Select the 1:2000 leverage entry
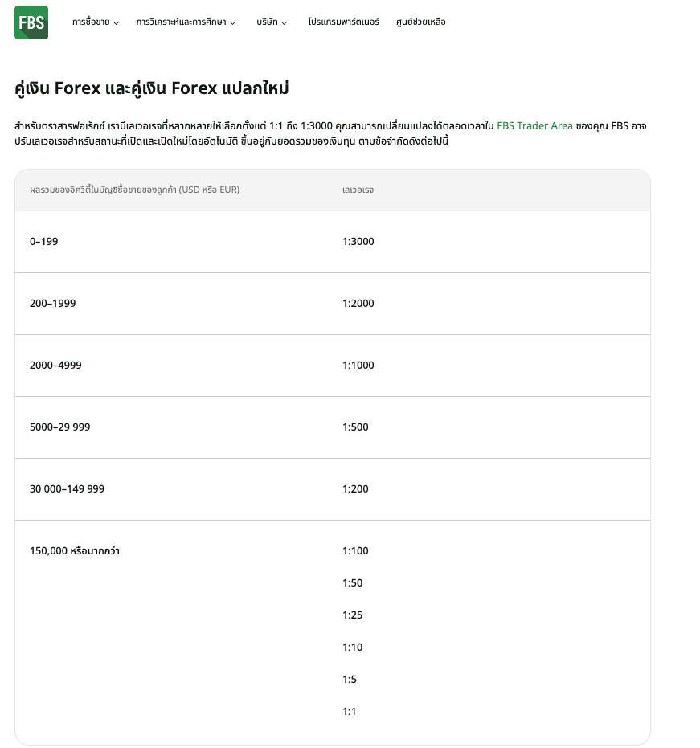 357,303
